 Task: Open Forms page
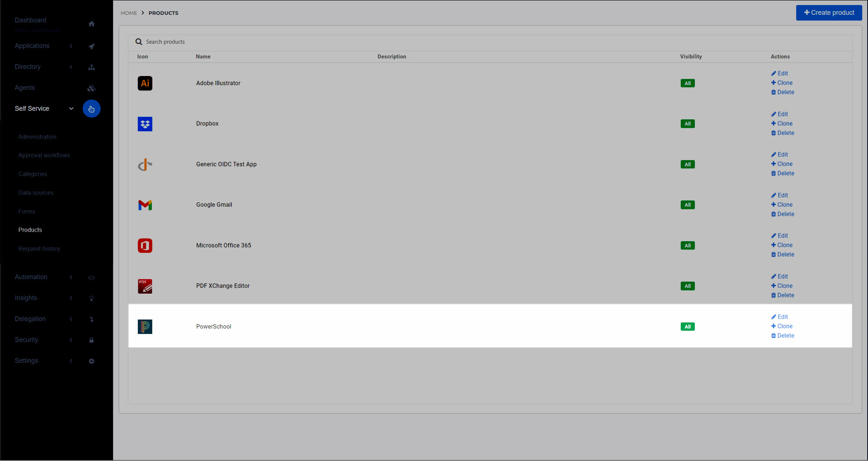pos(27,211)
